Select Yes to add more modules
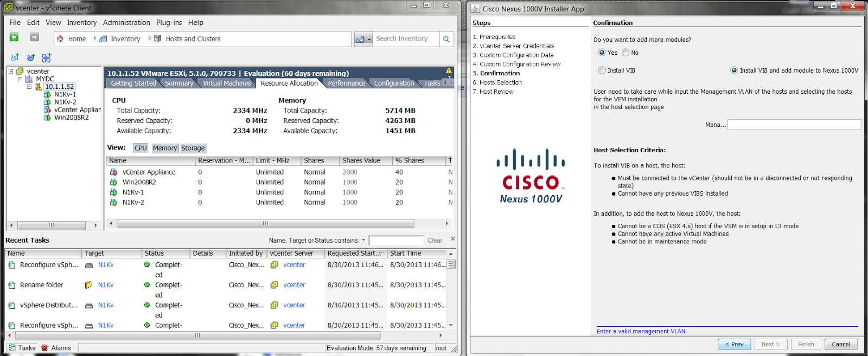 [x=602, y=53]
